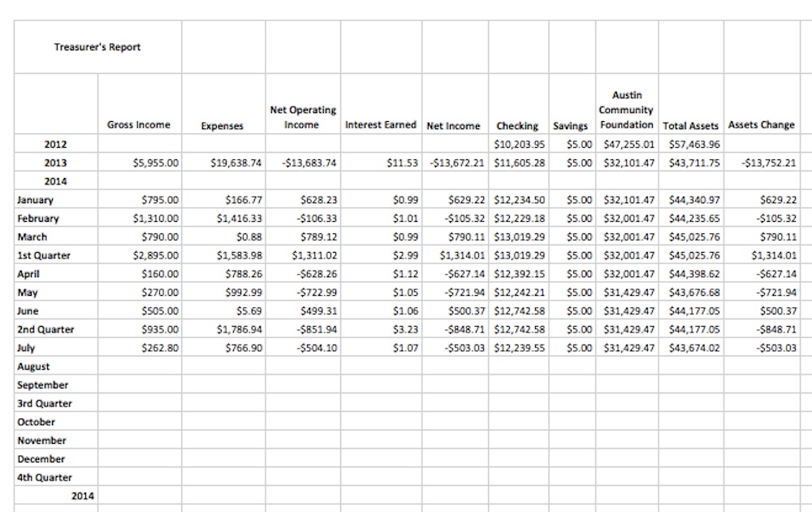The image size is (812, 512).
Task: Select the Treasurer's Report title cell
Action: (x=97, y=47)
